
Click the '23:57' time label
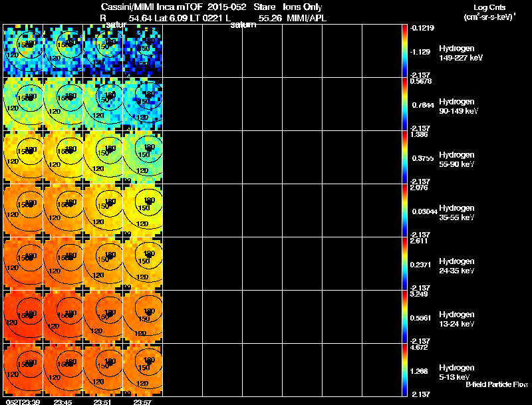point(142,402)
